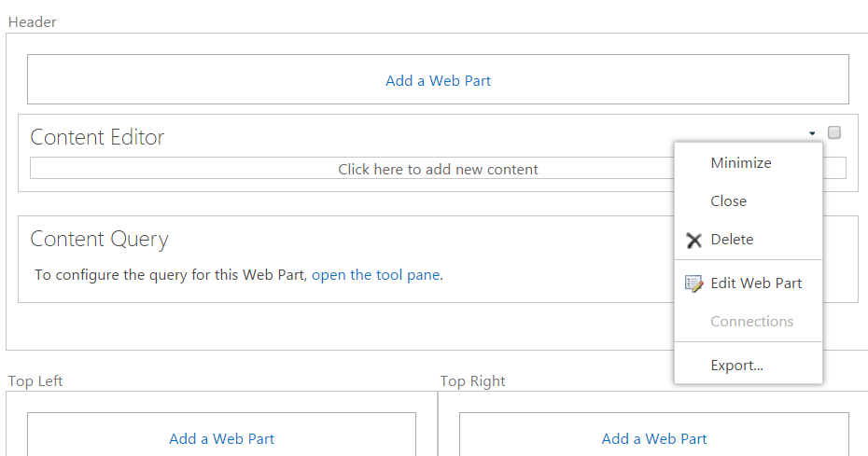The image size is (868, 456).
Task: Open the tool pane link
Action: point(375,275)
